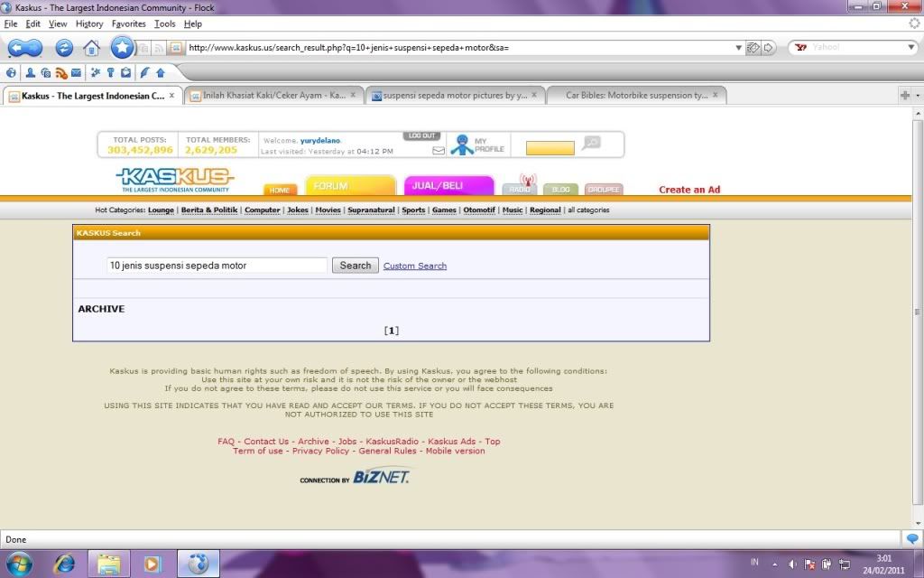Open the Edit menu
This screenshot has width=924, height=578.
click(x=33, y=24)
